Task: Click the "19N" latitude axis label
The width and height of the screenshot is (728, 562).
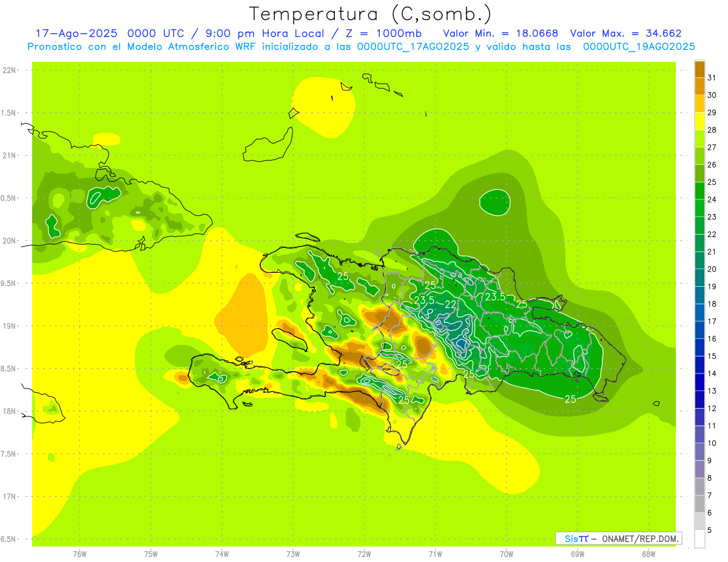Action: coord(10,326)
